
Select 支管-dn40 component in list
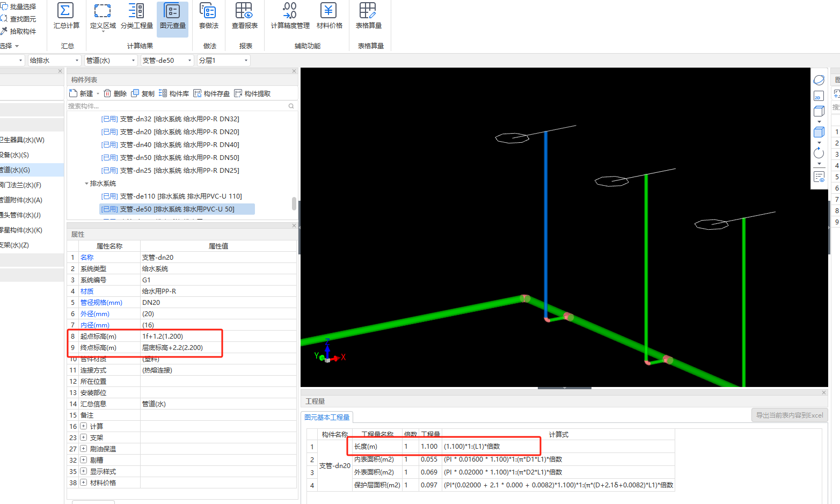click(x=170, y=145)
